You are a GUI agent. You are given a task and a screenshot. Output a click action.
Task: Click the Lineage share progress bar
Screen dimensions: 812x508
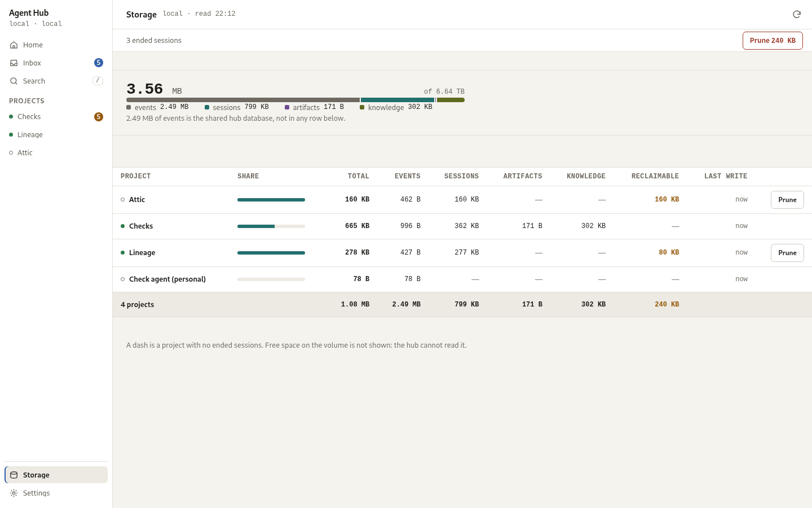tap(271, 253)
